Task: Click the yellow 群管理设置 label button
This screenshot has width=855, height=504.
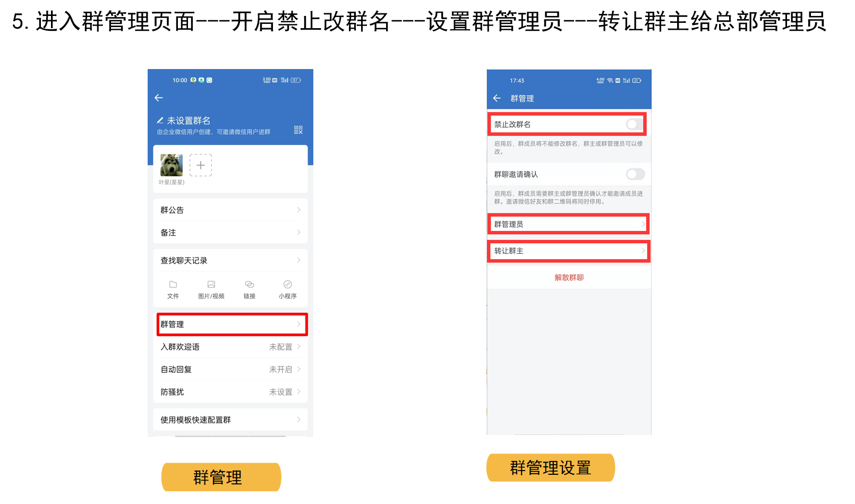Action: pos(551,468)
